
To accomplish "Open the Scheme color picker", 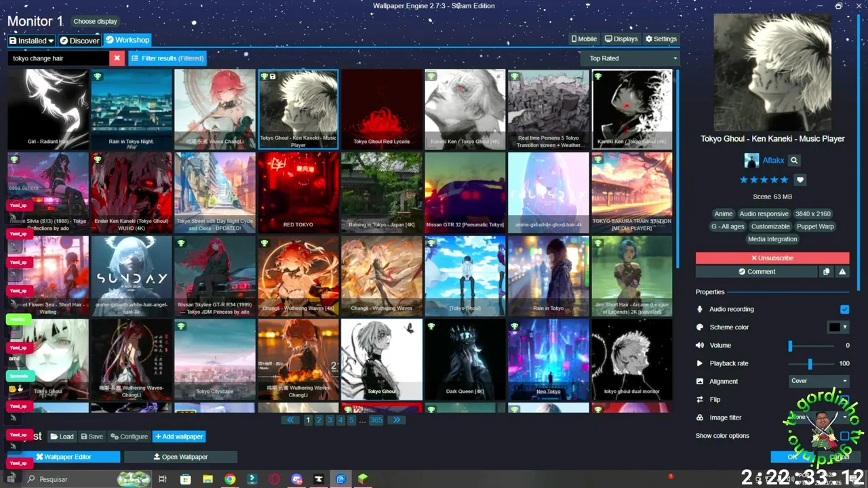I will point(838,327).
